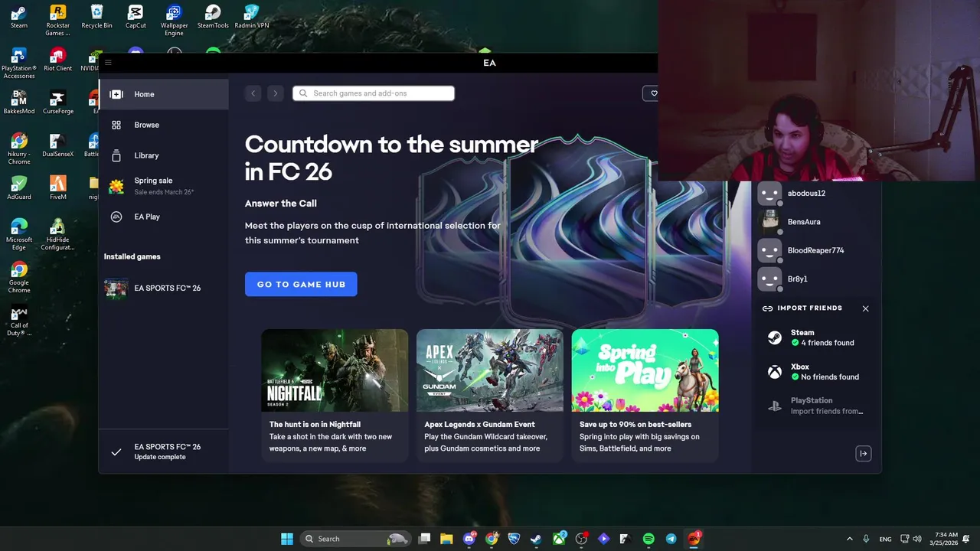Click the wishlist heart button
This screenshot has height=551, width=980.
click(x=651, y=93)
